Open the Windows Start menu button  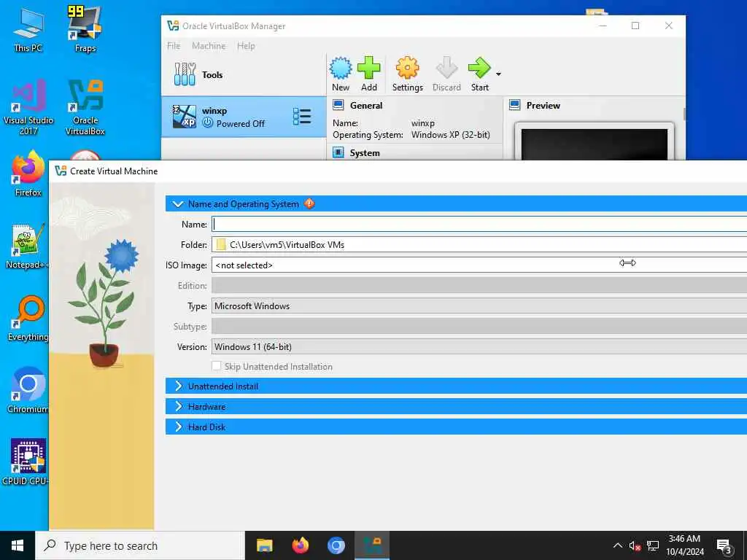click(18, 545)
